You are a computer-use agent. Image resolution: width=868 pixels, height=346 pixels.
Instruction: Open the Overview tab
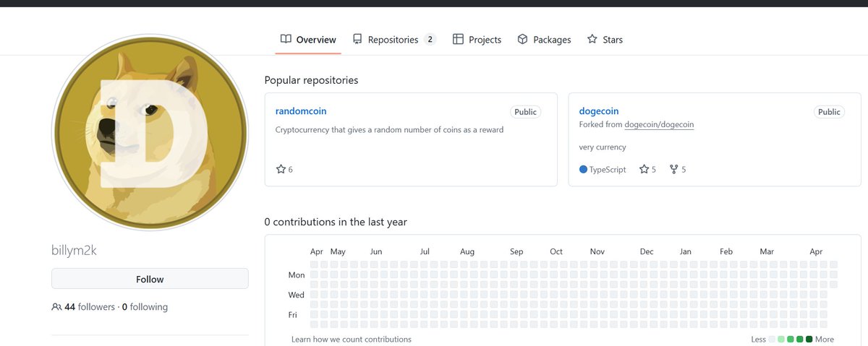pyautogui.click(x=308, y=40)
